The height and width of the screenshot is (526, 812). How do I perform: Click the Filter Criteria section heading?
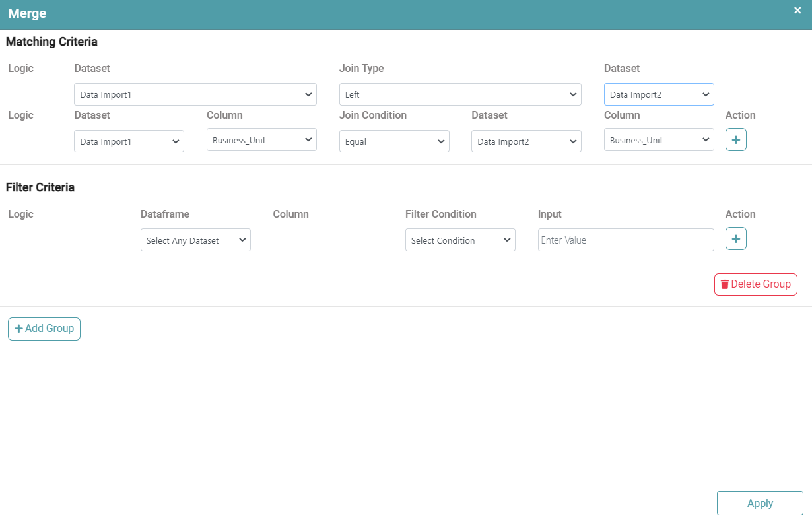click(x=40, y=187)
